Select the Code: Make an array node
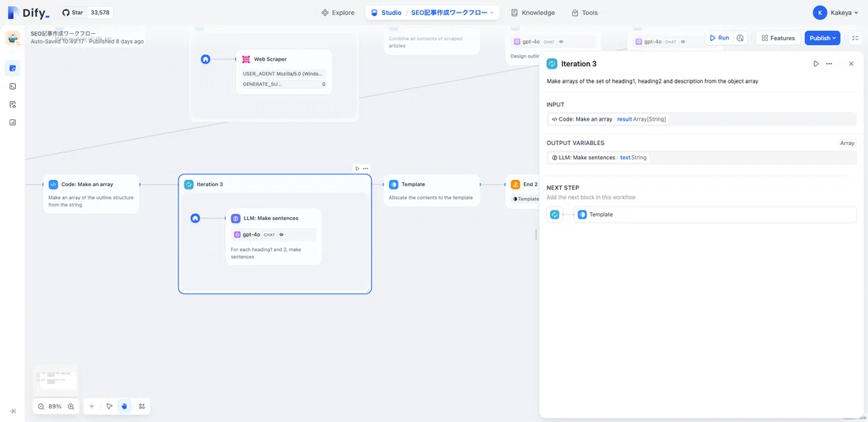Viewport: 868px width, 422px height. click(x=92, y=194)
